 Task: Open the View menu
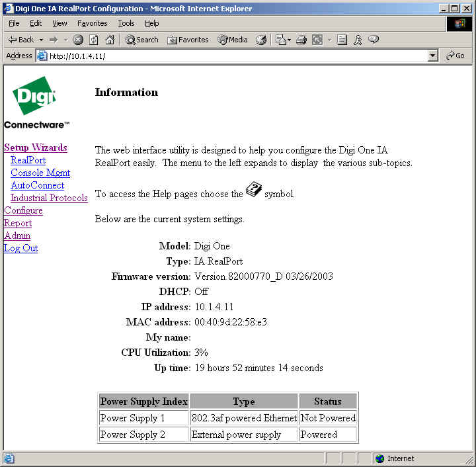point(59,23)
